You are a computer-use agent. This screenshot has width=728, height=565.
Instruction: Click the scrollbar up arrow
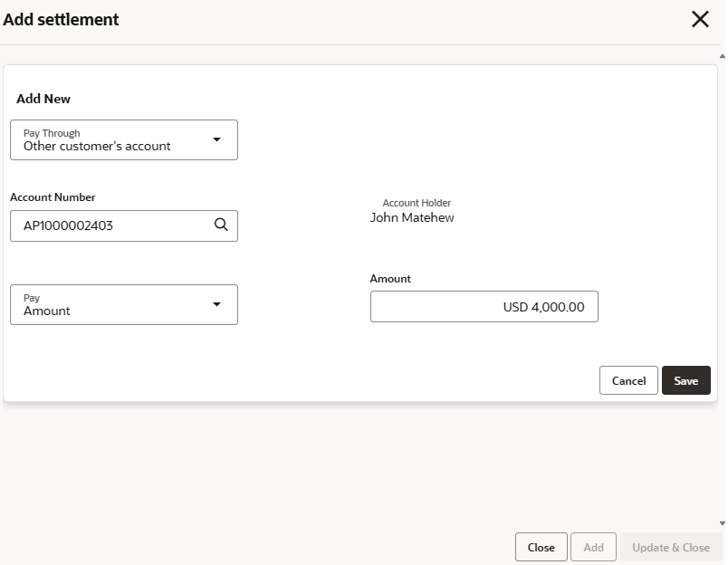[x=722, y=56]
